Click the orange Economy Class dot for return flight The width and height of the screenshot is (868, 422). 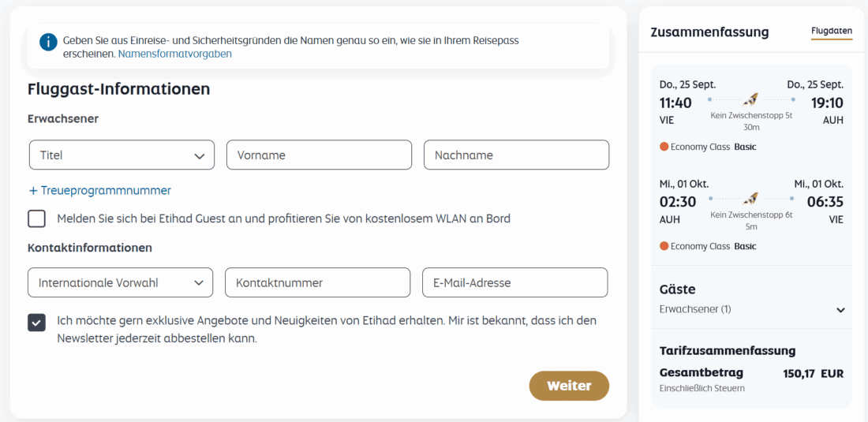(x=664, y=246)
